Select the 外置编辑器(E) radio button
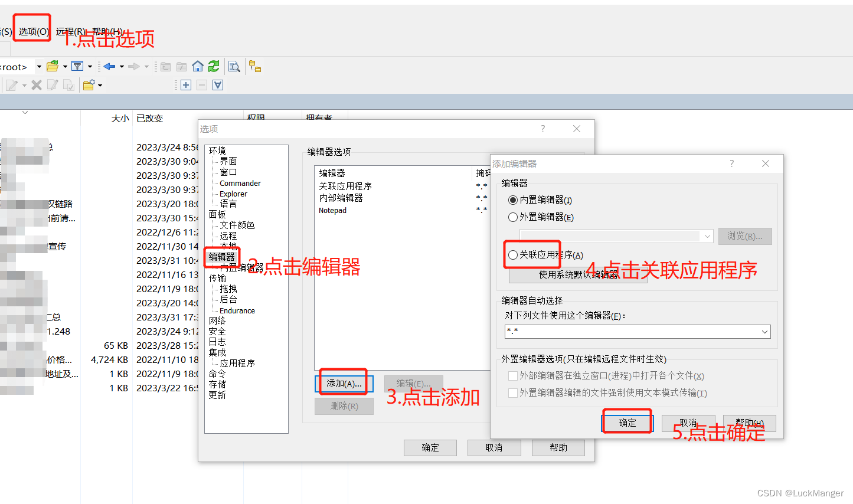Viewport: 853px width, 504px height. click(x=513, y=217)
